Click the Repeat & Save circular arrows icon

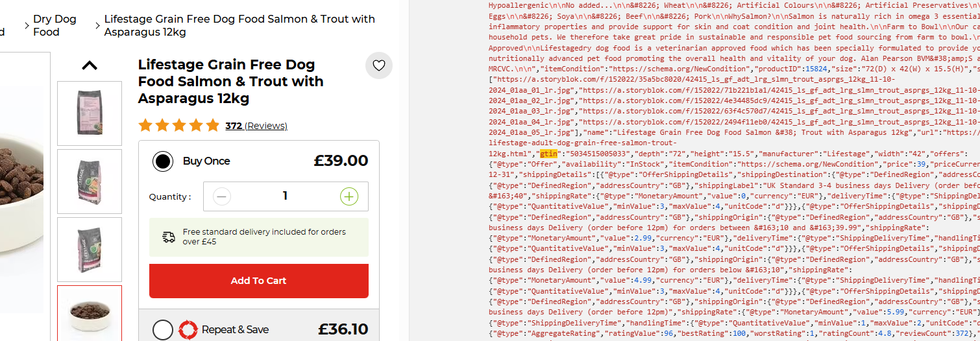point(188,330)
